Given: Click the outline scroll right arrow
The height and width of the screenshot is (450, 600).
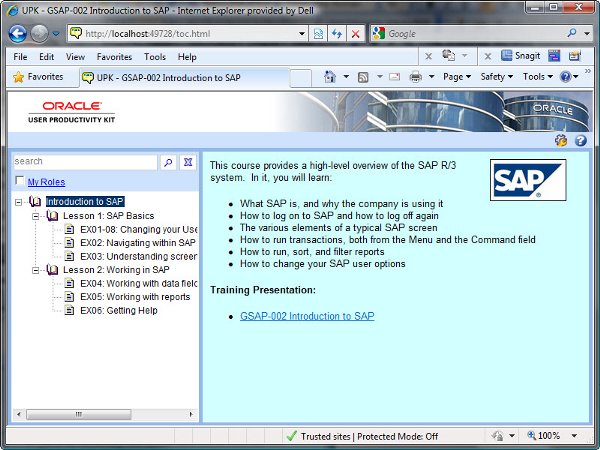Looking at the screenshot, I should (191, 414).
